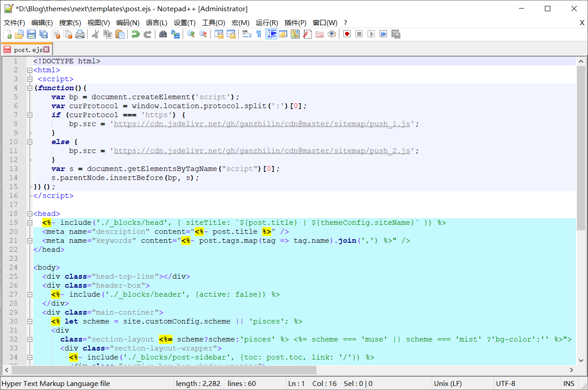Open Find with the binoculars icon
Screen dimensions: 588x390
coord(163,34)
